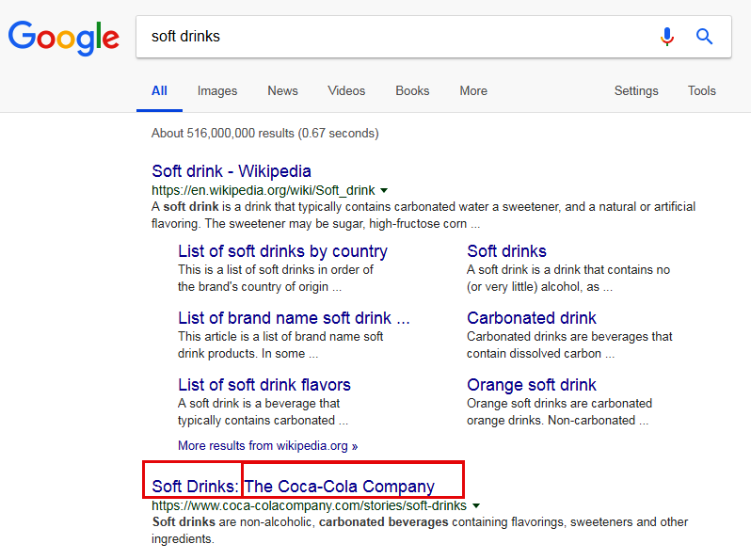The width and height of the screenshot is (751, 560).
Task: Open List of brand name soft drink link
Action: [294, 318]
